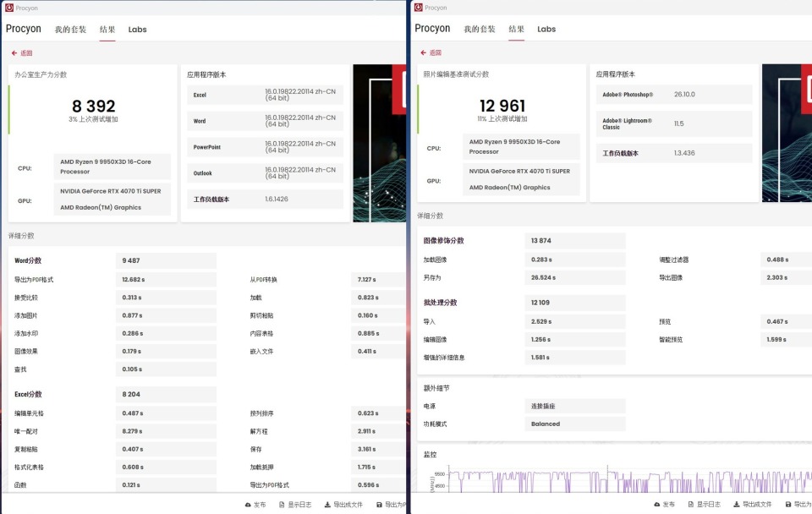This screenshot has width=812, height=514.
Task: Click the 导出成文件 download icon in left window
Action: click(327, 505)
